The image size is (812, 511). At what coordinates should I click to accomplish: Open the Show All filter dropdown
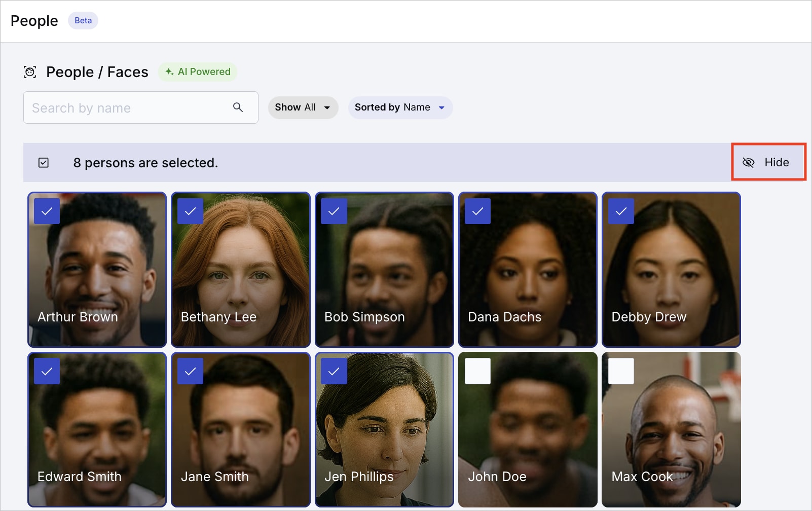303,107
